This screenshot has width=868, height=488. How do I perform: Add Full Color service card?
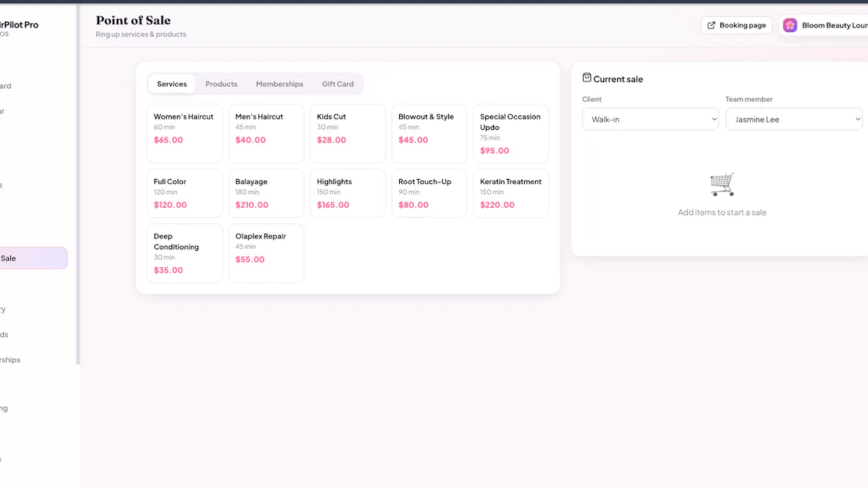click(185, 193)
